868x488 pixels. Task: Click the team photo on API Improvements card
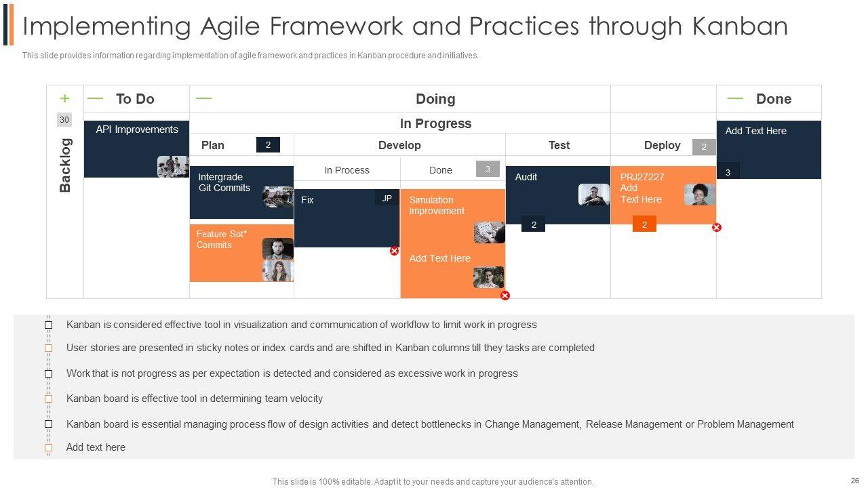click(x=172, y=166)
